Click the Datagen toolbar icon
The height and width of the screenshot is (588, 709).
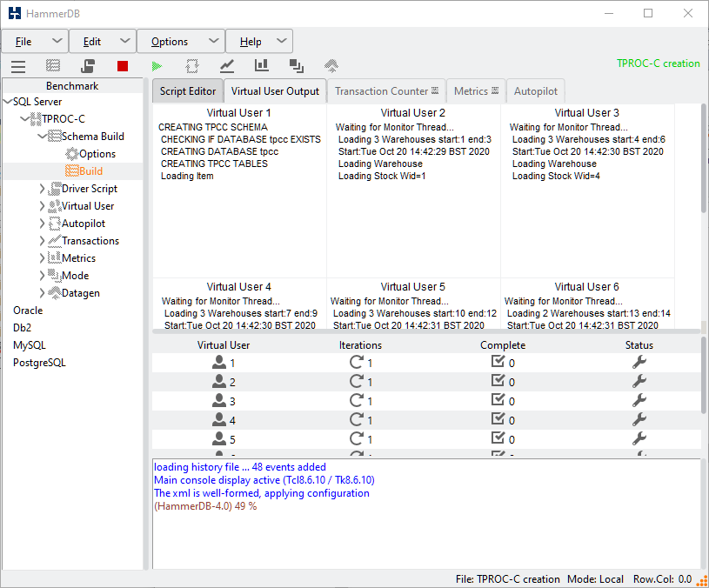(x=331, y=66)
